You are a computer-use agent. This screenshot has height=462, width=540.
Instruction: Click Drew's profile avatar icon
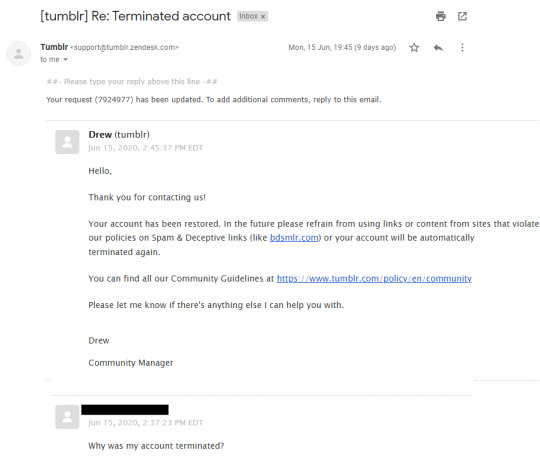[x=67, y=142]
